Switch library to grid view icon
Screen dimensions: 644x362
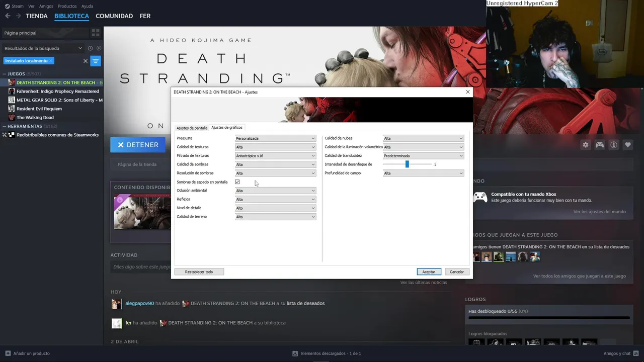pos(96,33)
